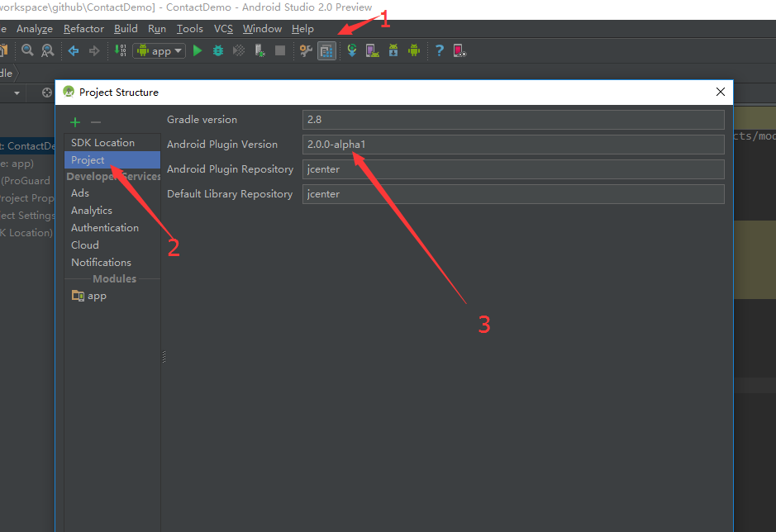
Task: Navigate forward with the gray right arrow
Action: point(94,50)
